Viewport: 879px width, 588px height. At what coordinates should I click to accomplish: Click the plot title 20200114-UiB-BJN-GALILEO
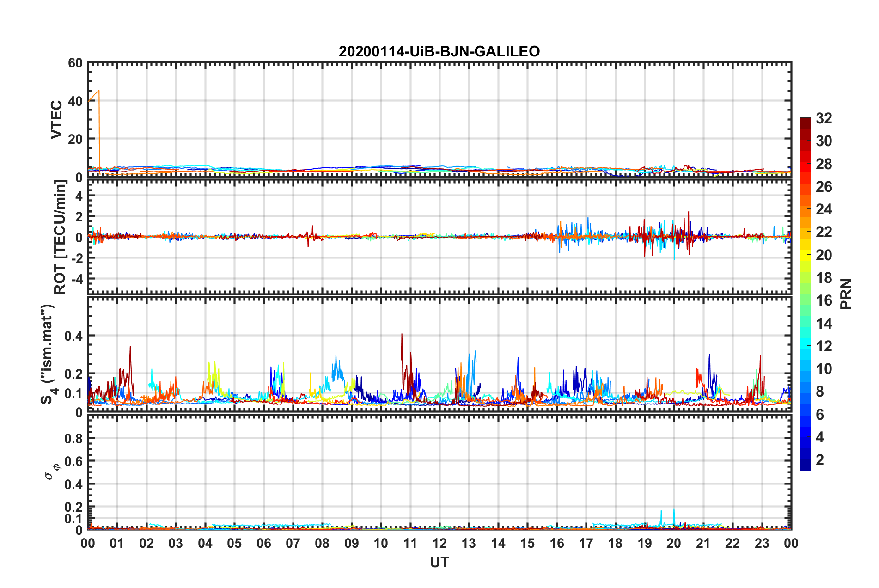click(439, 51)
